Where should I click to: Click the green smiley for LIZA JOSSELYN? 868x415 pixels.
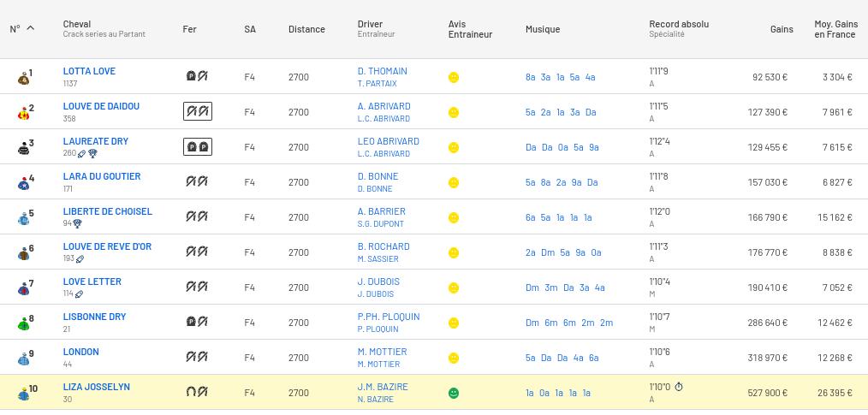(x=454, y=394)
